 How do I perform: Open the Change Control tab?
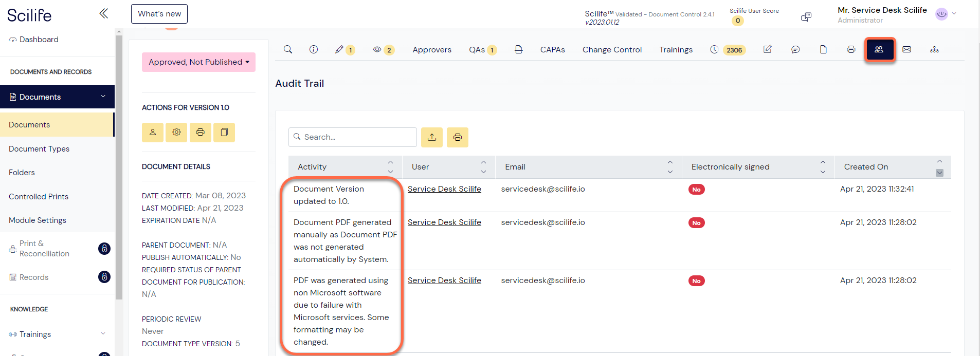[x=612, y=50]
